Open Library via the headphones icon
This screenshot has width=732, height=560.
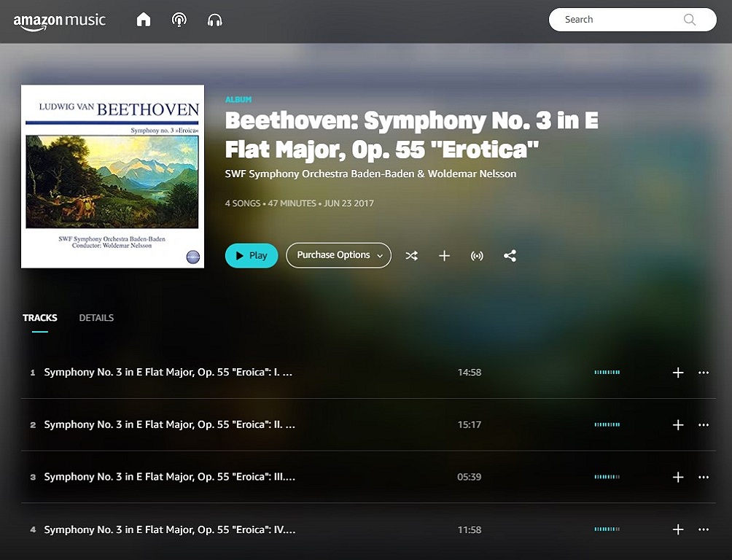tap(214, 20)
